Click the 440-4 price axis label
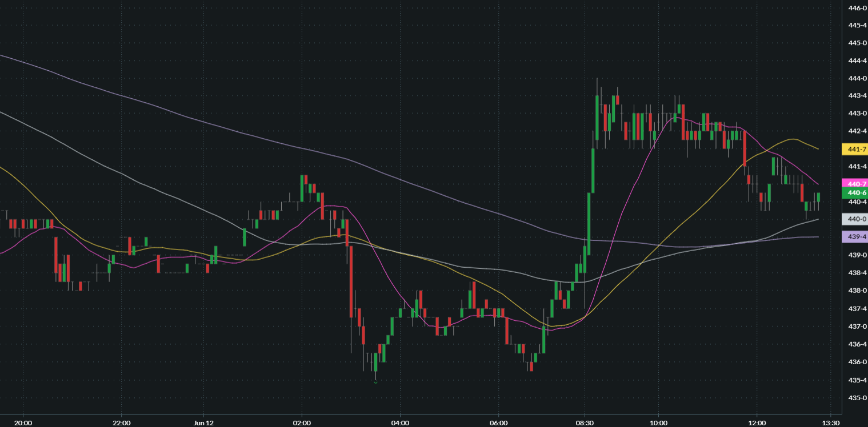 (x=858, y=202)
